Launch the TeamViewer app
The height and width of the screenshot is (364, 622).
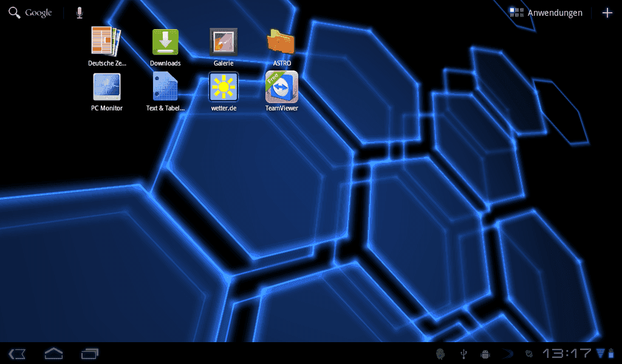[x=282, y=91]
